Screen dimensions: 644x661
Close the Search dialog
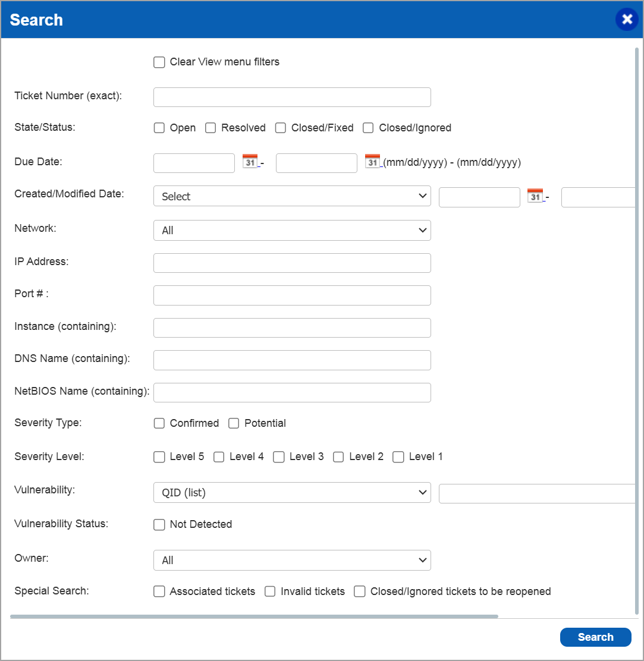[627, 20]
